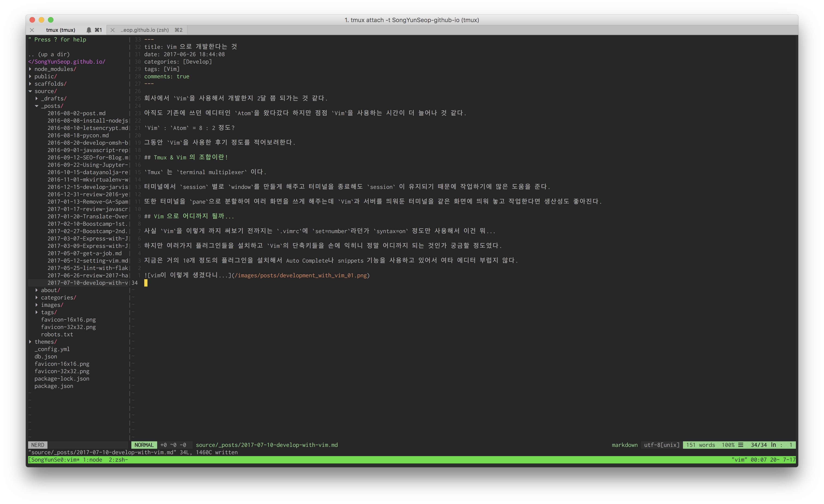Screen dimensions: 824x504
Task: Open db.json file
Action: click(x=45, y=356)
